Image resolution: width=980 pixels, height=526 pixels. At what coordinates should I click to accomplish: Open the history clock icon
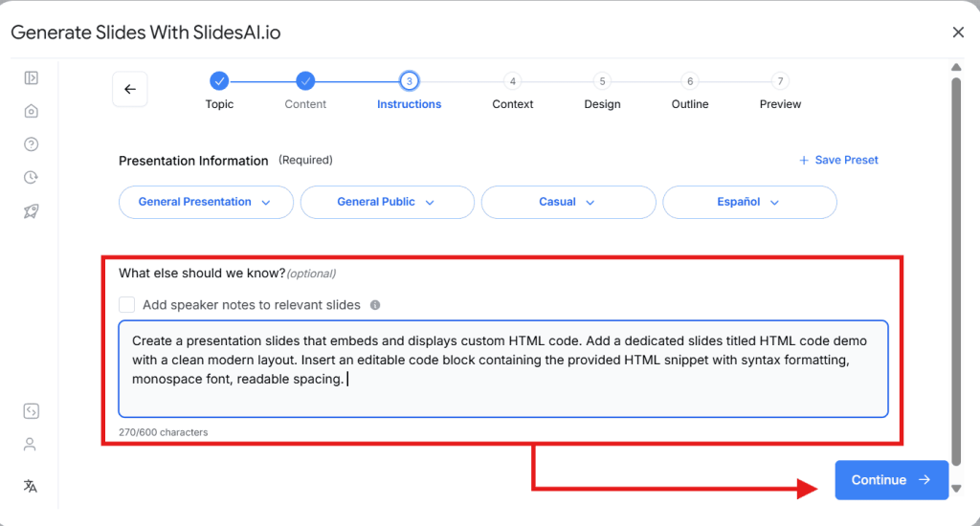coord(31,178)
